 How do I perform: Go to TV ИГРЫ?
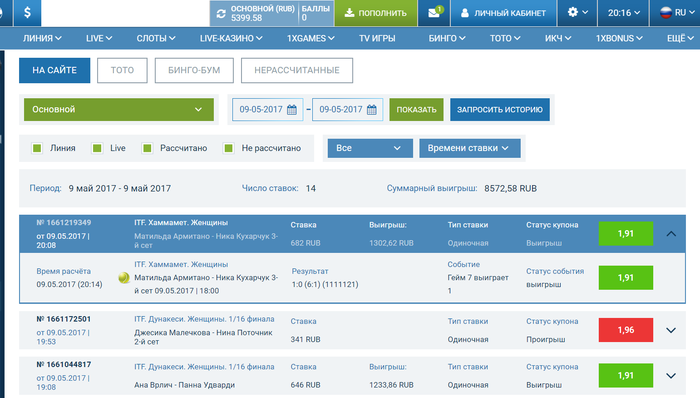pyautogui.click(x=377, y=38)
